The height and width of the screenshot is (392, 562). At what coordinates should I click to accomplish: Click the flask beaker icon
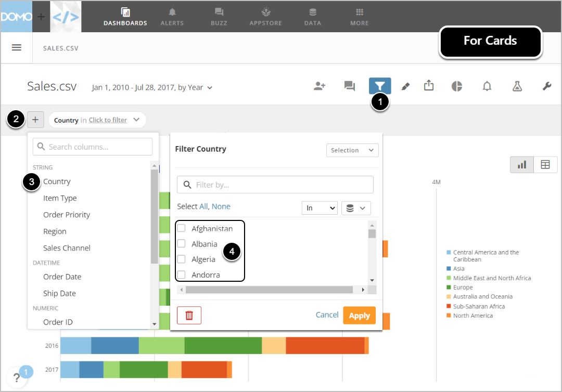[517, 86]
